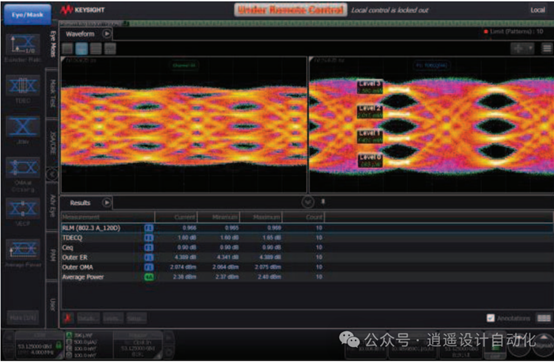This screenshot has width=554, height=362.
Task: Select the Jitter measurement icon
Action: coord(23,126)
